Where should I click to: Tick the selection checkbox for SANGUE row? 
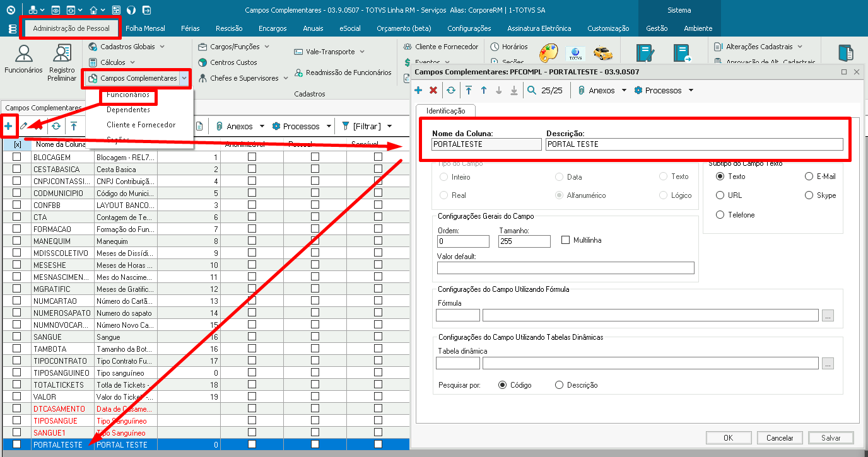click(17, 337)
